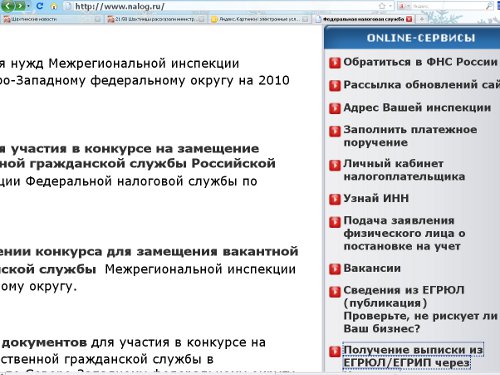Open Личный кабинет налогоплательщика link
This screenshot has width=500, height=375.
404,170
